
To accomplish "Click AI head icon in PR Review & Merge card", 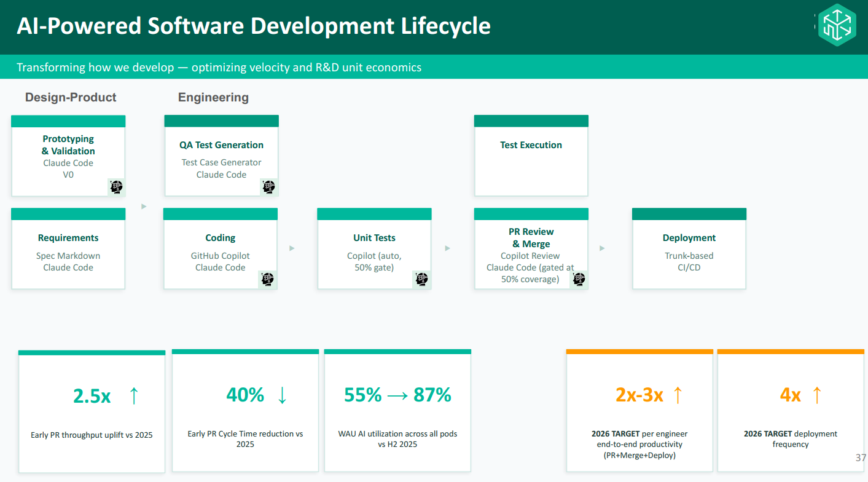I will coord(579,280).
